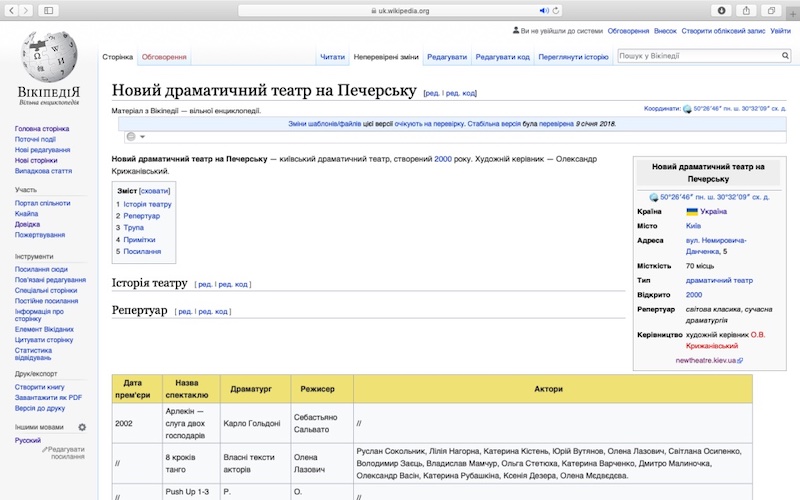Switch to the Сторінка tab

pos(117,57)
